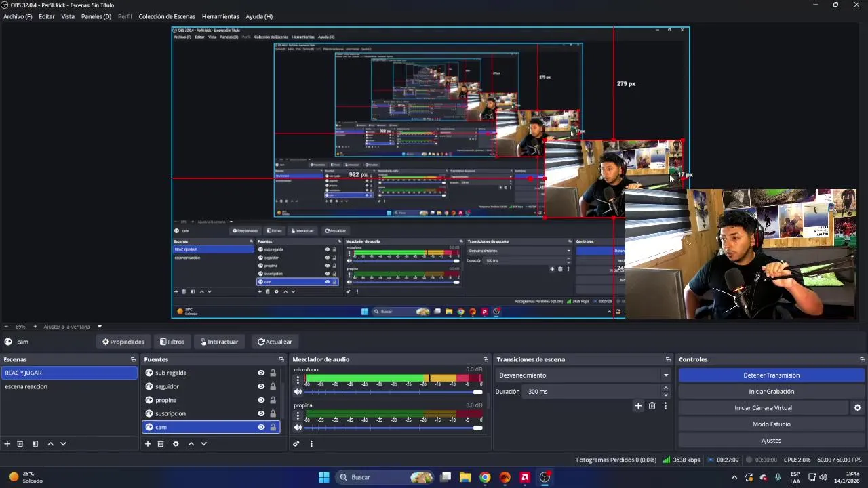The width and height of the screenshot is (868, 488).
Task: Toggle lock on sub regalda source
Action: (273, 373)
